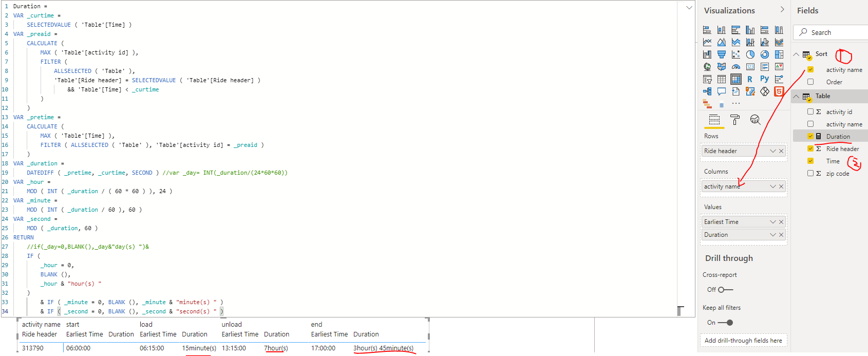The width and height of the screenshot is (868, 356).
Task: Click the end column header
Action: tap(316, 325)
